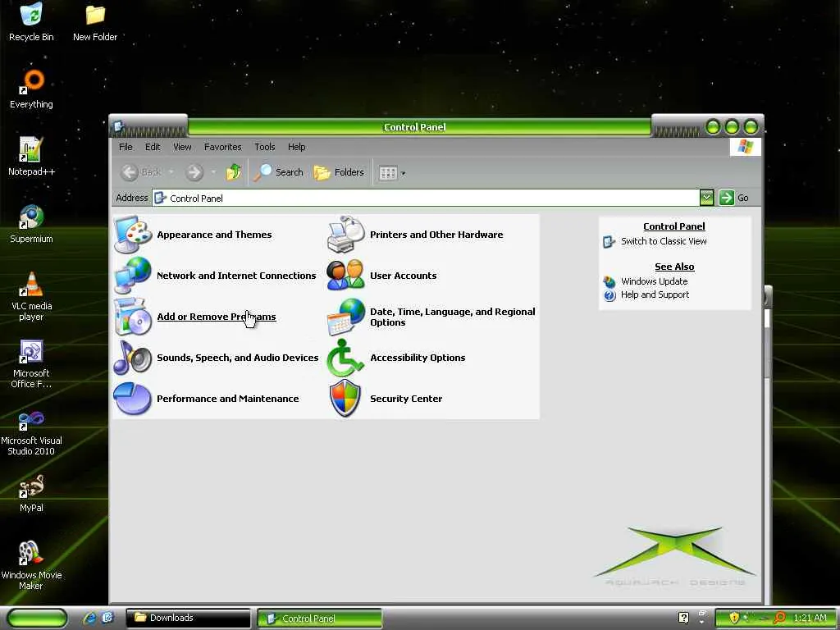Open the Back button history dropdown arrow
Viewport: 840px width, 630px height.
(171, 172)
